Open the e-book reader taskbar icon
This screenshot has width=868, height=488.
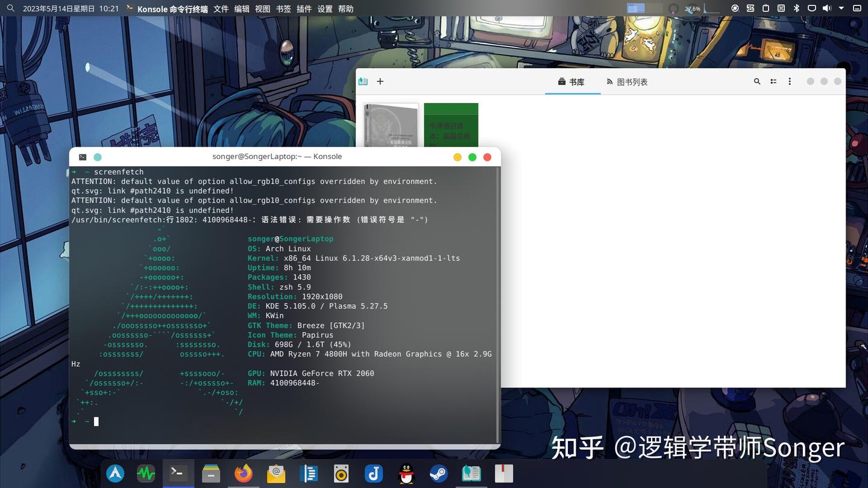tap(471, 474)
